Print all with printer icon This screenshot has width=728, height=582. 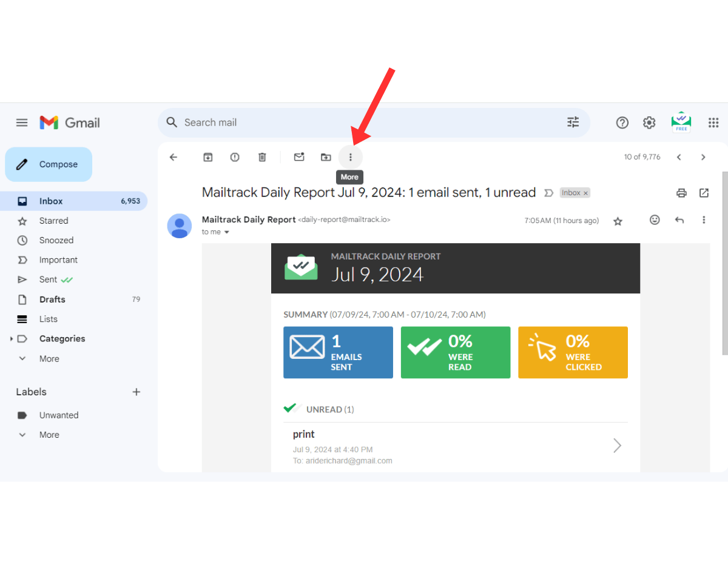(681, 193)
